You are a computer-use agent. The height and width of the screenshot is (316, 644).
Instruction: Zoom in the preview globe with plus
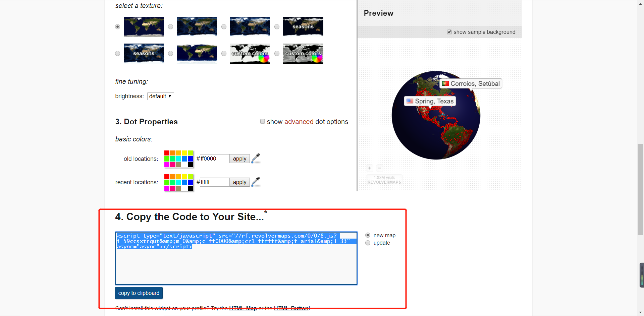[369, 168]
